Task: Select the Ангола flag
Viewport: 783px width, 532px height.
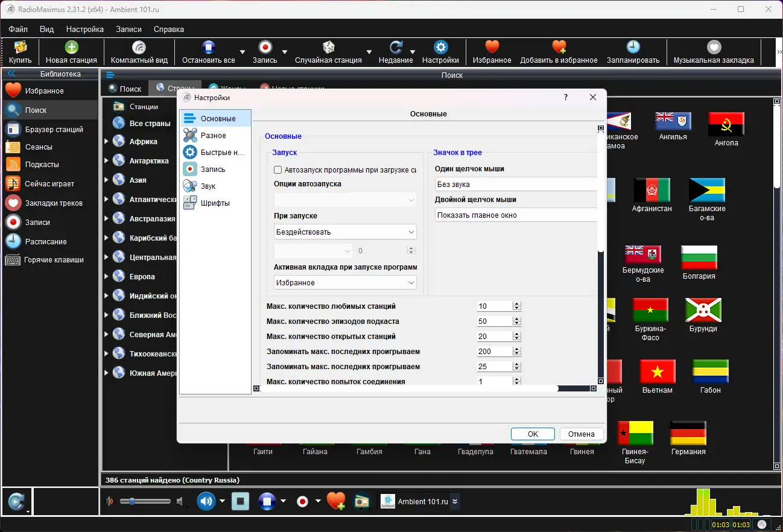Action: [x=726, y=129]
